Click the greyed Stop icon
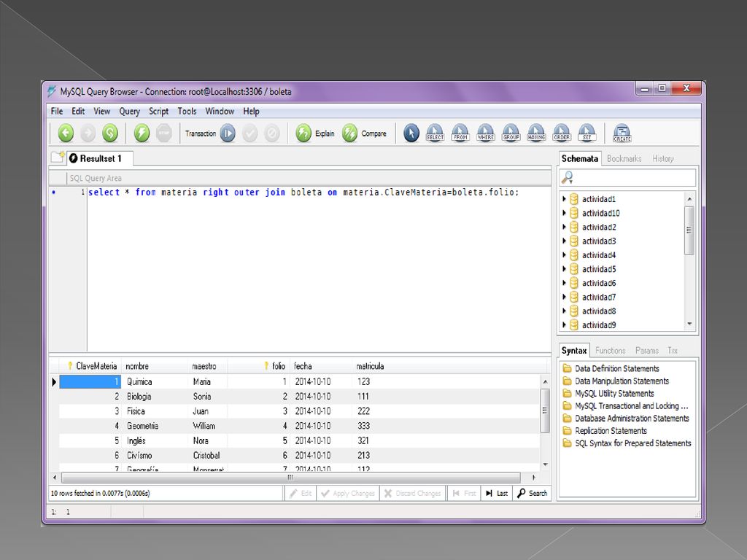747x560 pixels. click(164, 133)
